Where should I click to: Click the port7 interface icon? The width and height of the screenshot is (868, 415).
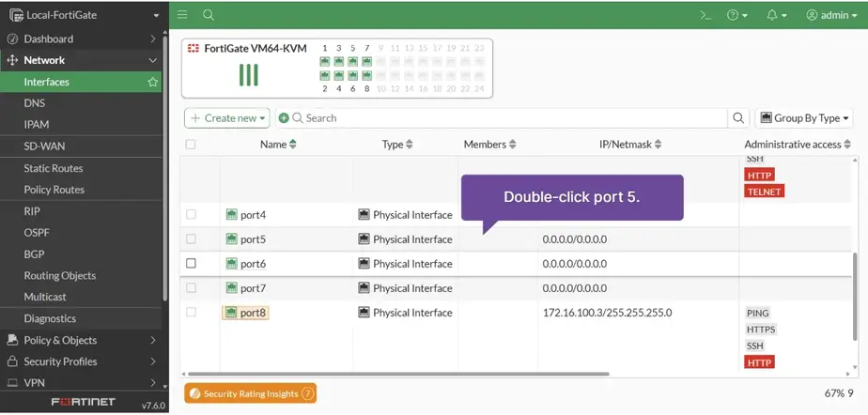231,287
